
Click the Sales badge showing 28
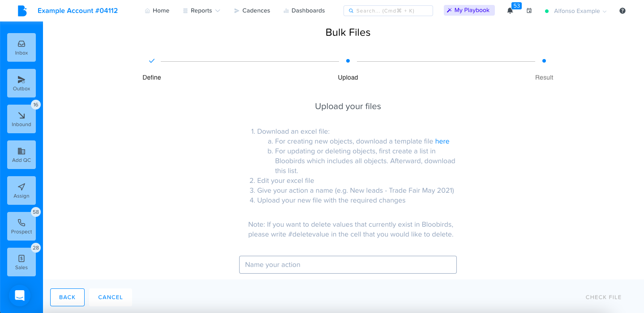36,248
